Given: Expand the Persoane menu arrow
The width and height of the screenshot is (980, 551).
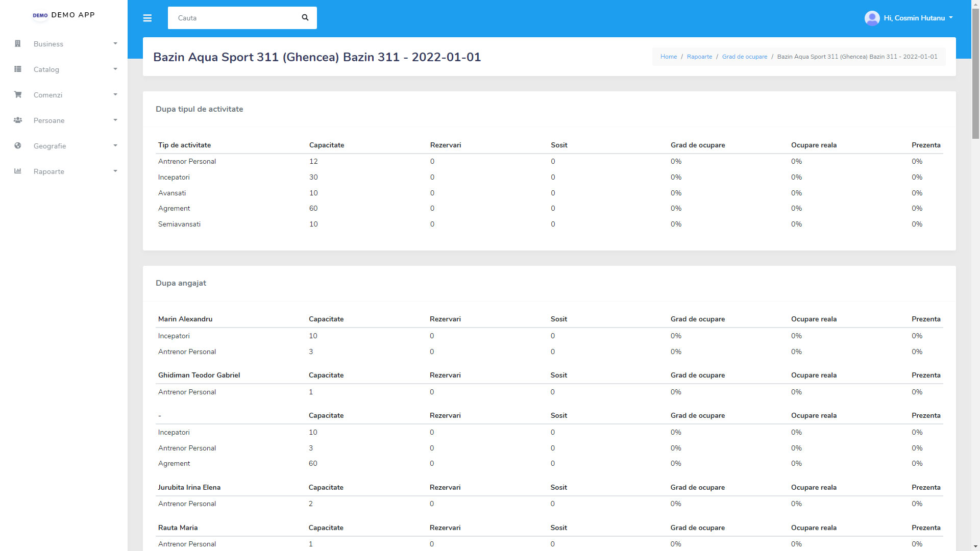Looking at the screenshot, I should (115, 120).
